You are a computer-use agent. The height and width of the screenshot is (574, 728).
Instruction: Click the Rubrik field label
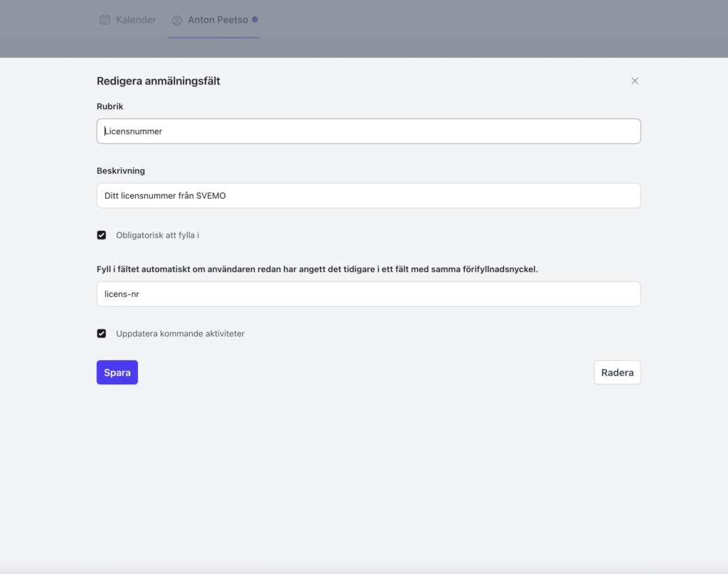[x=110, y=107]
